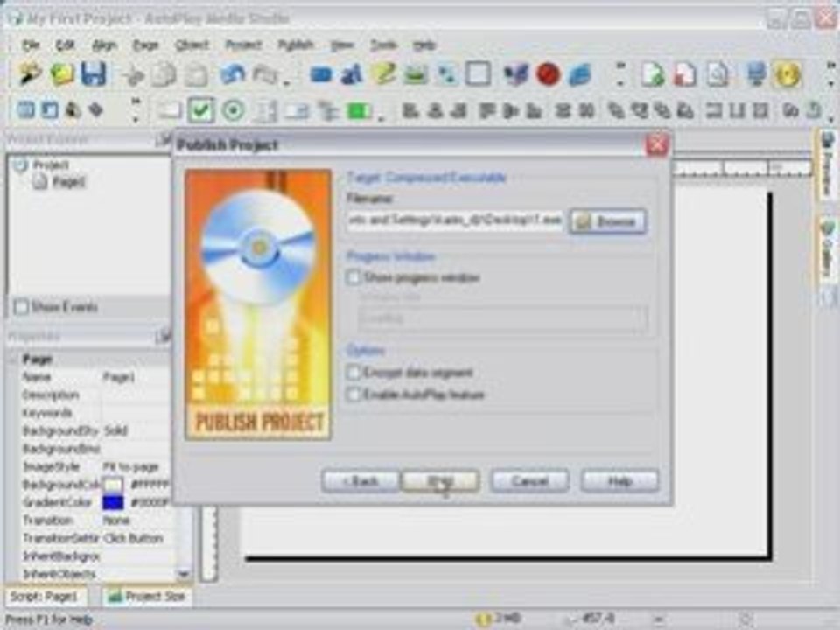Collapse the Page category in Properties panel
The image size is (840, 630).
point(13,359)
